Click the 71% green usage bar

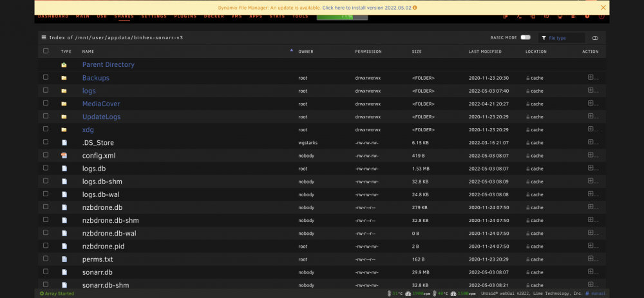click(x=342, y=17)
